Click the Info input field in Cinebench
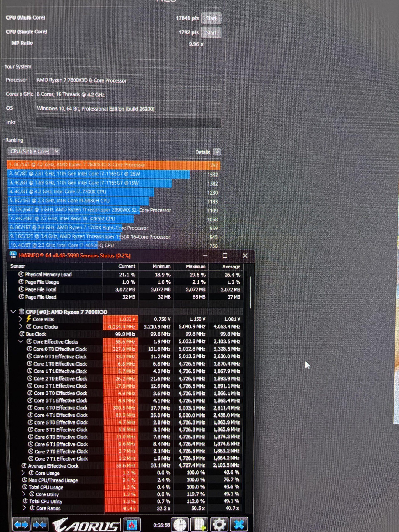Viewport: 399px width, 532px height. (x=128, y=123)
